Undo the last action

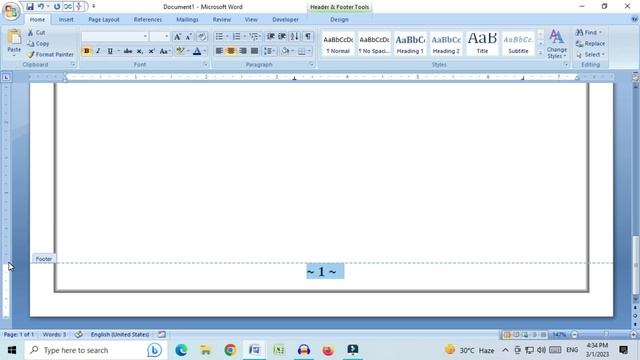tap(41, 7)
